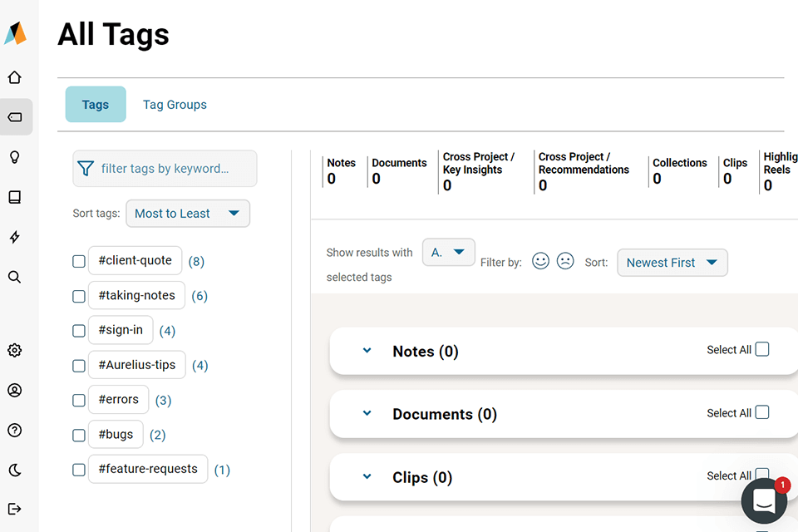Screen dimensions: 798x532
Task: Go to the home icon in the sidebar
Action: [14, 77]
